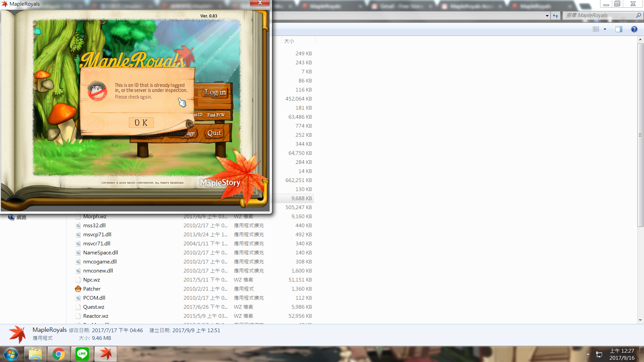Click the Windows Start orb
Image resolution: width=644 pixels, height=362 pixels.
coord(11,354)
